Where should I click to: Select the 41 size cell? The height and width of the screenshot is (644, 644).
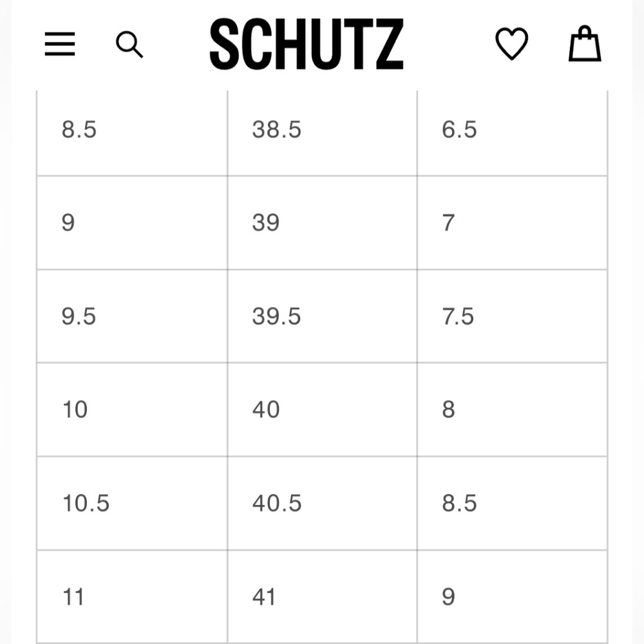click(323, 597)
